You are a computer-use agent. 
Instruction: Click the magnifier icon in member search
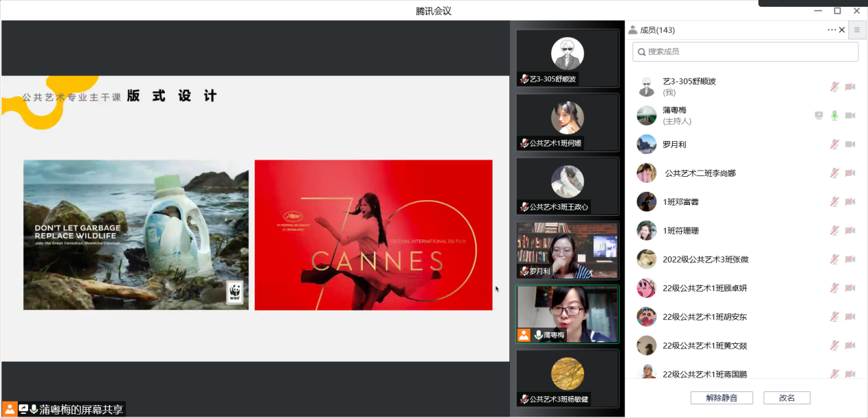coord(641,52)
